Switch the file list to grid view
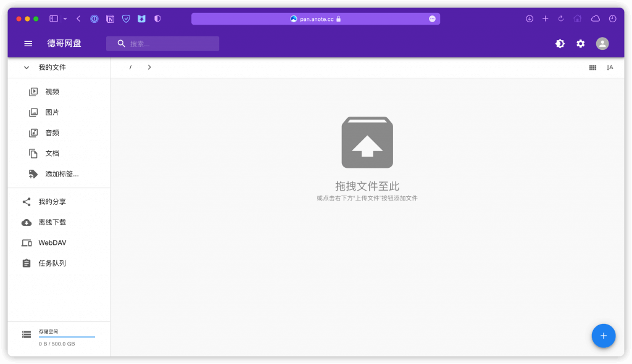This screenshot has width=632, height=364. click(x=592, y=67)
